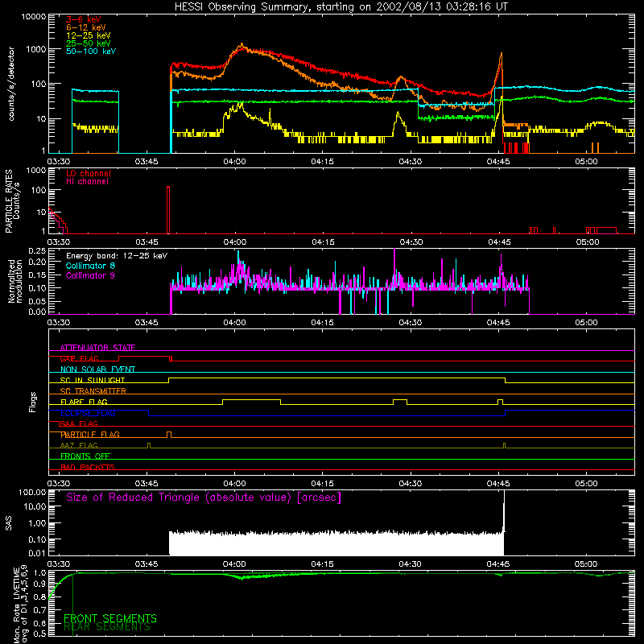644x644 pixels.
Task: Click the Collimator 9 legend label
Action: point(90,275)
